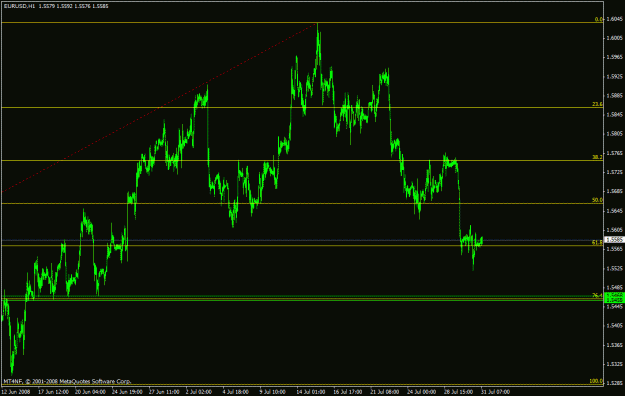Click the 1.5405 price axis value
This screenshot has width=625, height=396.
[615, 326]
